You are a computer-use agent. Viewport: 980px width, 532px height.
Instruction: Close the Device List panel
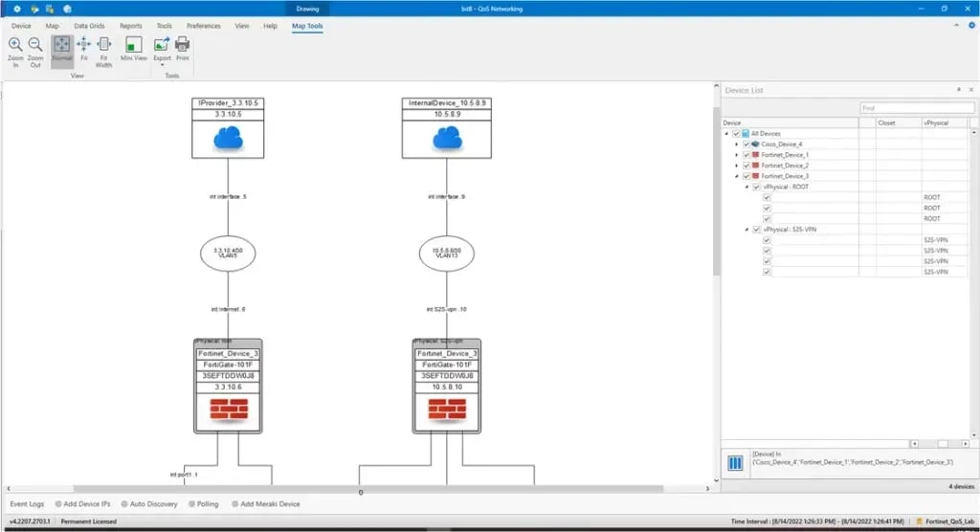971,90
